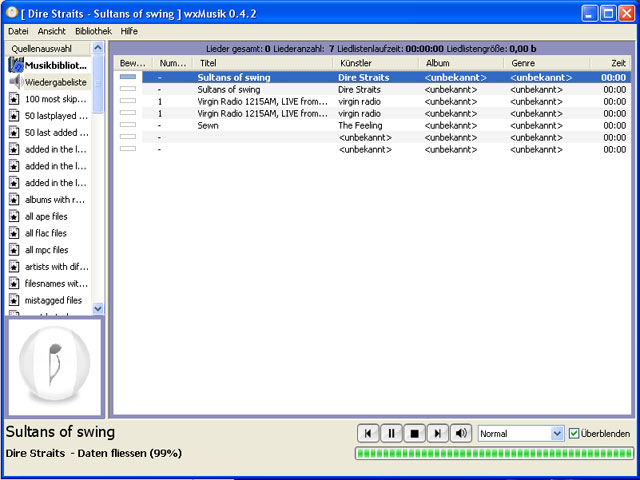Screen dimensions: 640x480
Task: Click the 100 most skipped playlist icon
Action: (14, 99)
